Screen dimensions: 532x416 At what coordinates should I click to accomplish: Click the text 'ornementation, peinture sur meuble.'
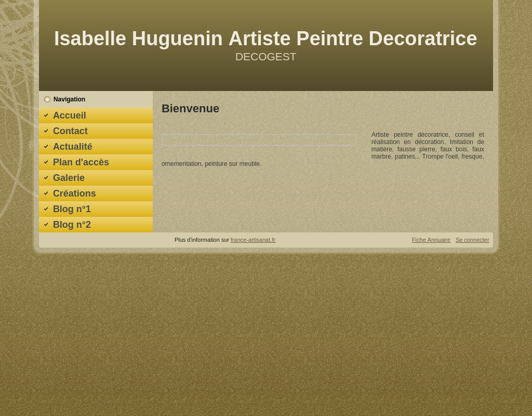point(211,164)
